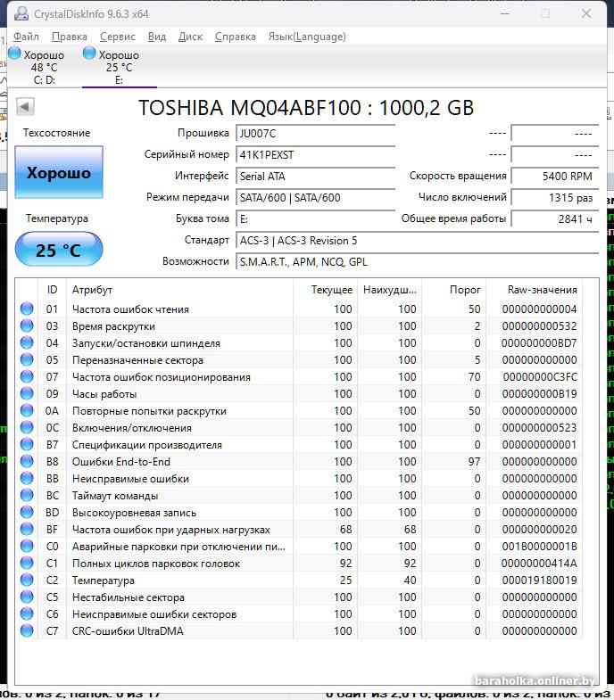Select raw value 001B0000001B
Screen dimensions: 614x700
coord(539,547)
